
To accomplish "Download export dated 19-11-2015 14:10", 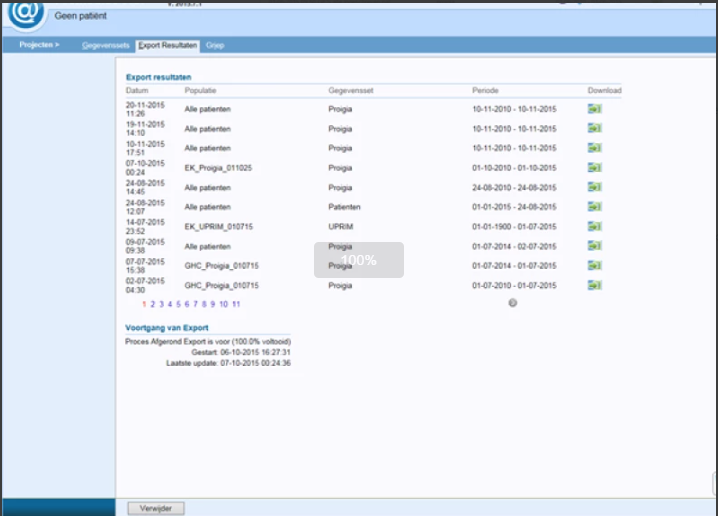I will coord(594,128).
